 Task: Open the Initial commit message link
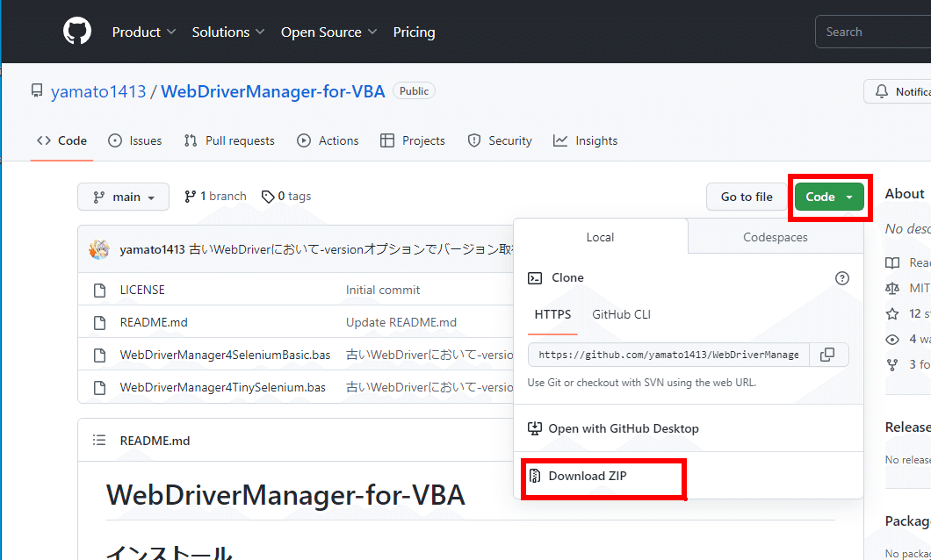pos(383,290)
